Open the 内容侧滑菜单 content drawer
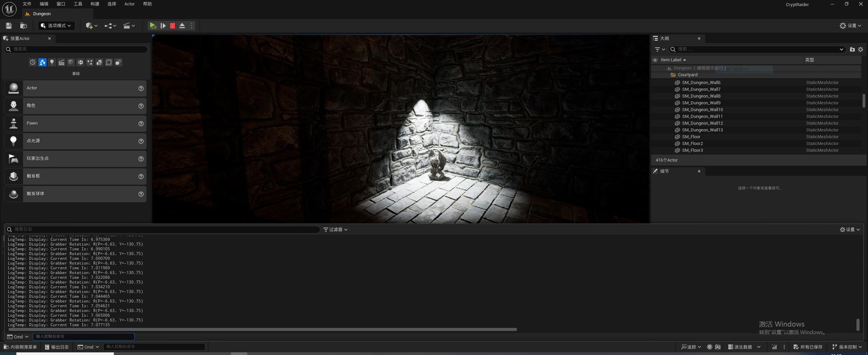 click(20, 347)
